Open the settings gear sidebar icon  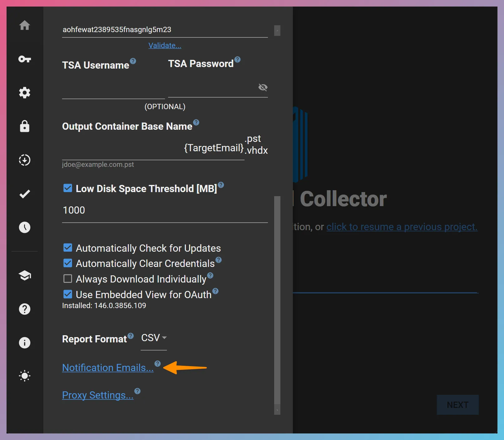25,93
